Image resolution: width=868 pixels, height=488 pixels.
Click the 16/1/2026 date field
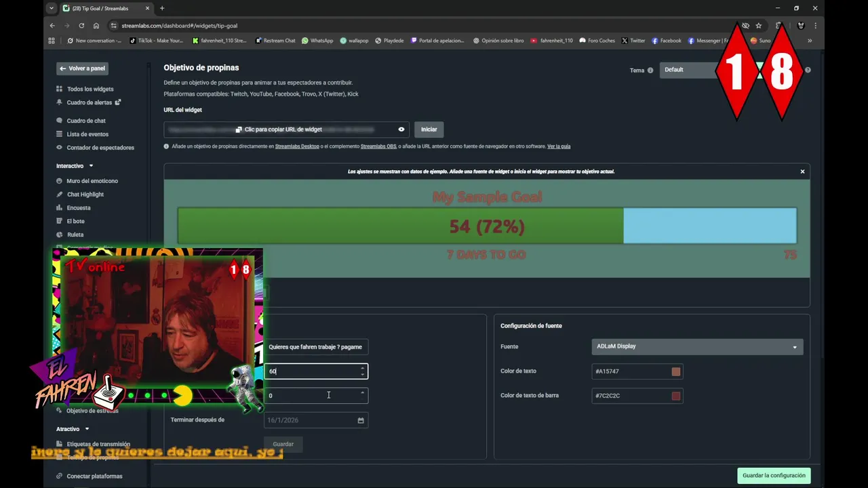tap(316, 420)
